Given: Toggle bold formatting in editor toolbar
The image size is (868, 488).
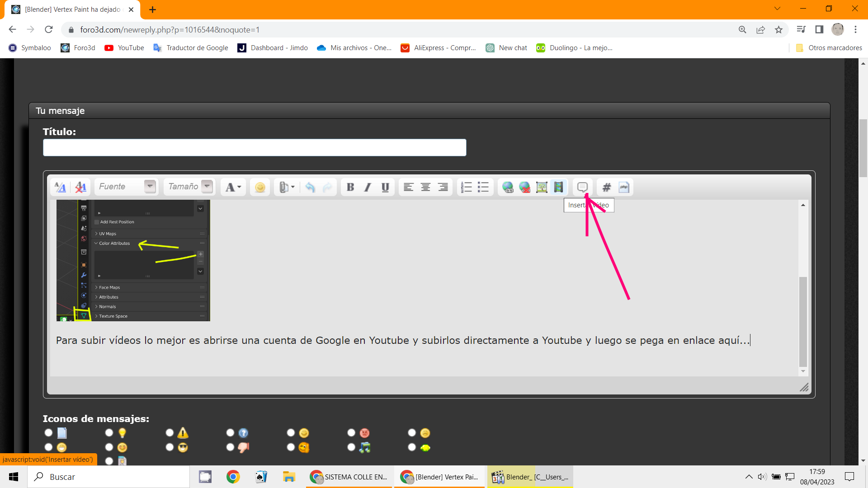Looking at the screenshot, I should [x=350, y=187].
